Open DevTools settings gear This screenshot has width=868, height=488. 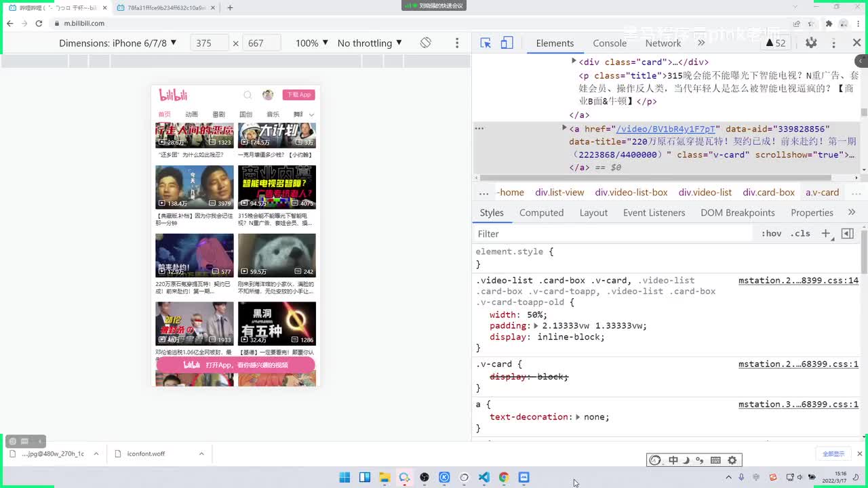811,43
